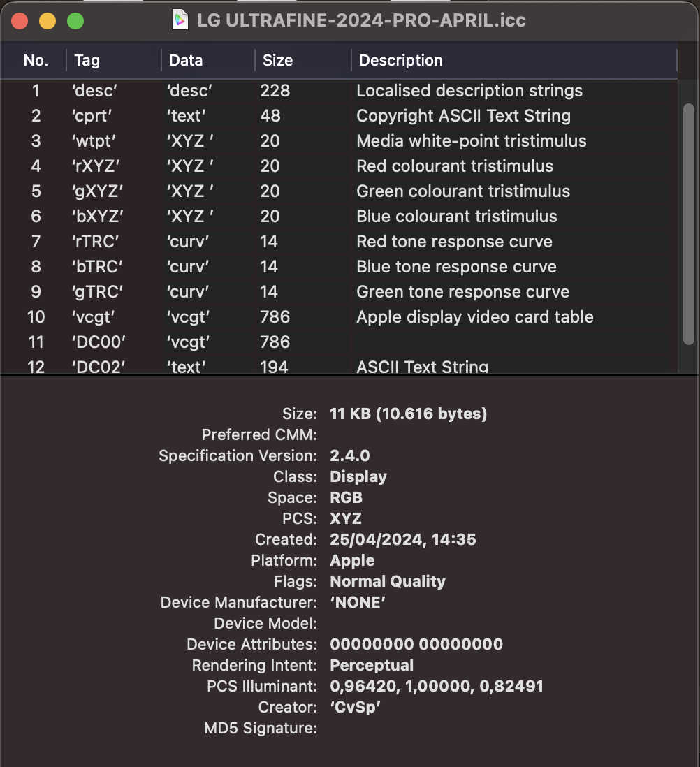The image size is (700, 767).
Task: Click the ICC profile document icon in title bar
Action: (180, 20)
